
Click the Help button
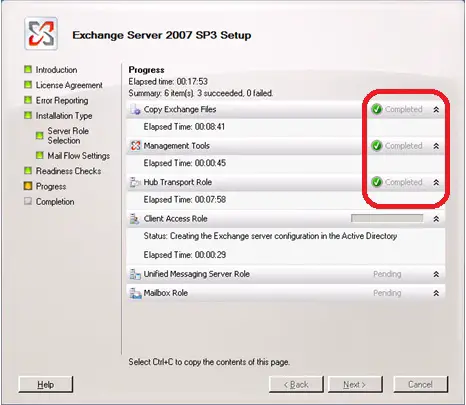click(46, 385)
